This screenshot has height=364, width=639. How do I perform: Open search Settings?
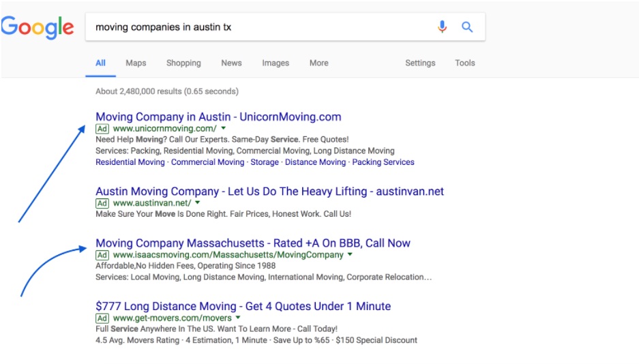click(x=420, y=63)
